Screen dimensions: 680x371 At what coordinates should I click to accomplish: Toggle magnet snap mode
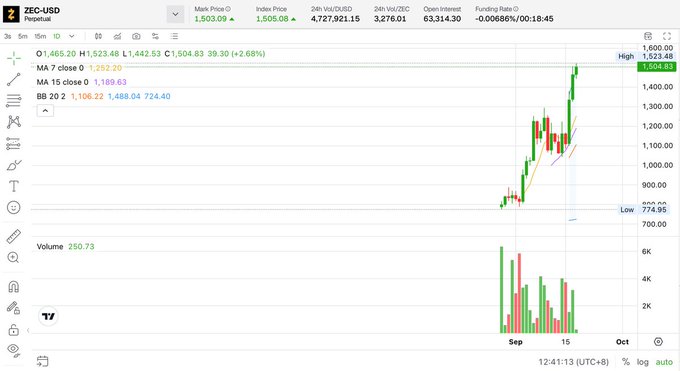pyautogui.click(x=13, y=287)
